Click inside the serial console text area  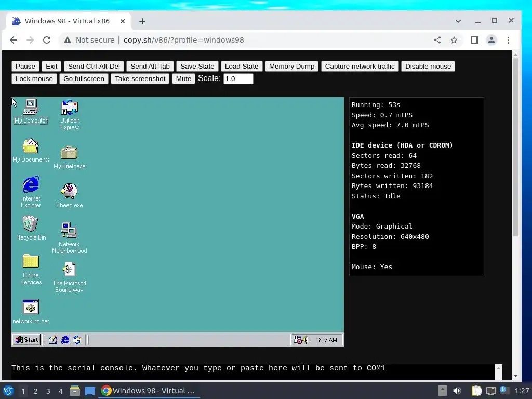click(x=253, y=372)
